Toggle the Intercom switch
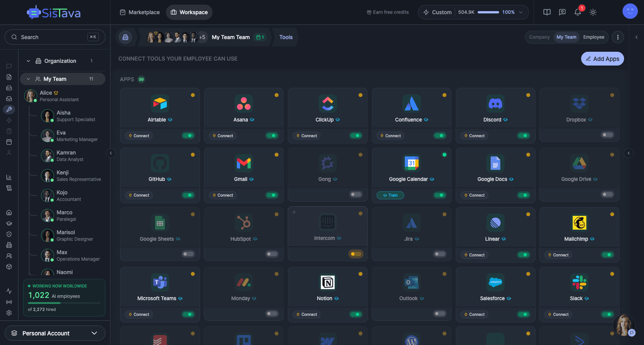 pos(356,254)
